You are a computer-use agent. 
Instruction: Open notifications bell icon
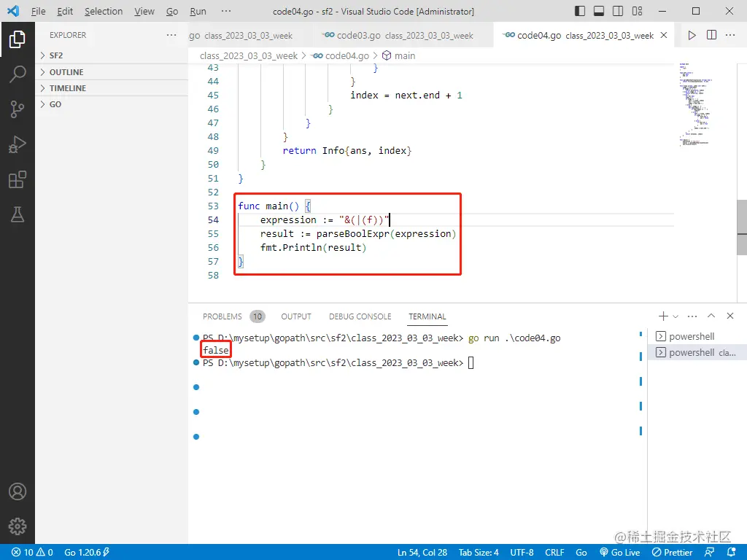732,553
